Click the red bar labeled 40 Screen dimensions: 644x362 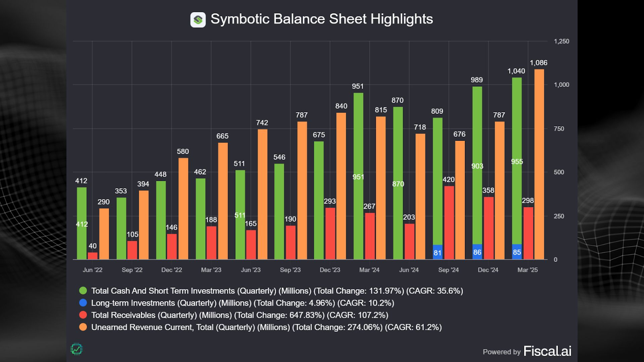(x=93, y=256)
